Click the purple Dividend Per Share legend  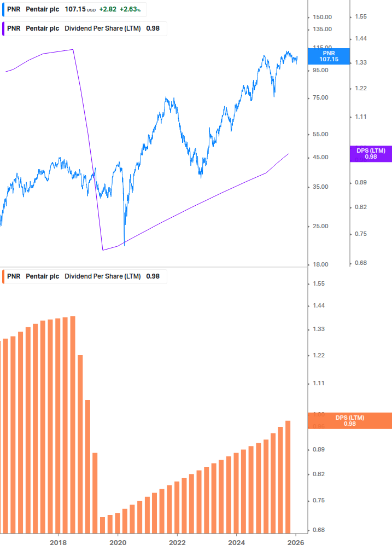84,29
